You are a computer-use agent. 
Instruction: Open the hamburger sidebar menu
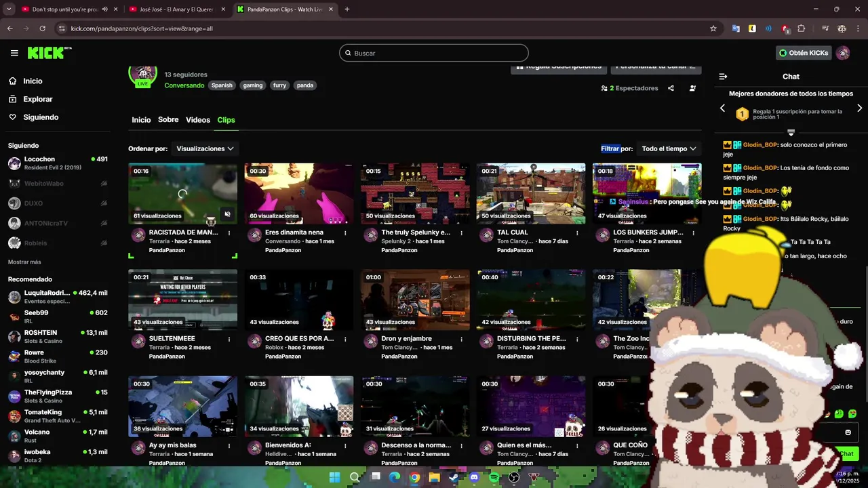pos(14,53)
